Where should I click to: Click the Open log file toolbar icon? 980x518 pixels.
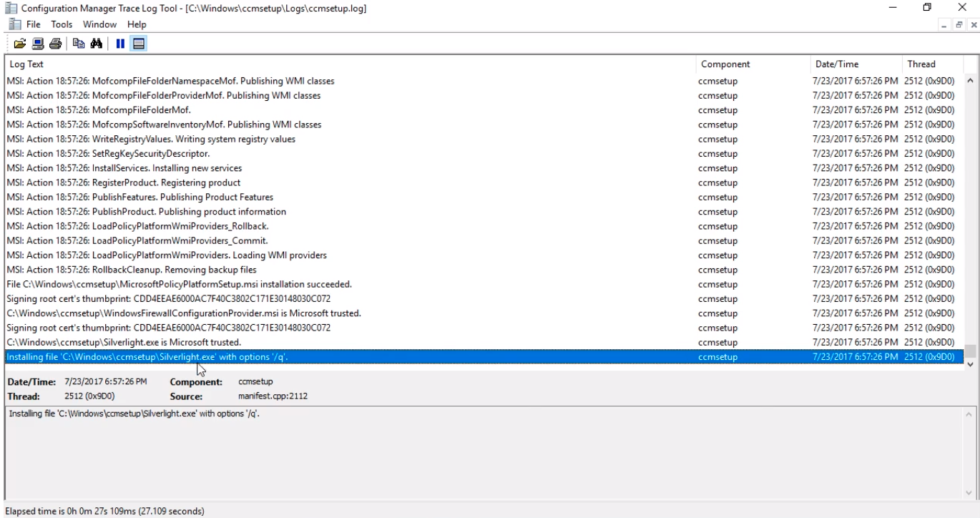20,44
